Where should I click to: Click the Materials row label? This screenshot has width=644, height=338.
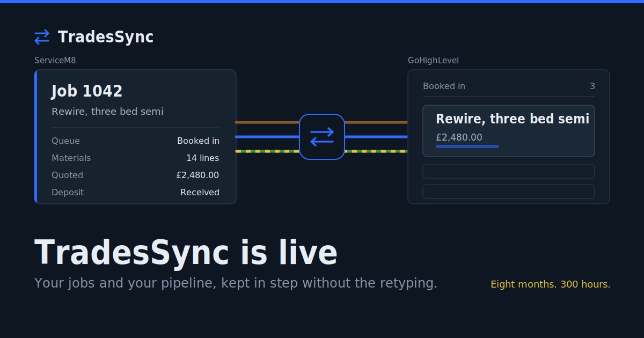71,158
